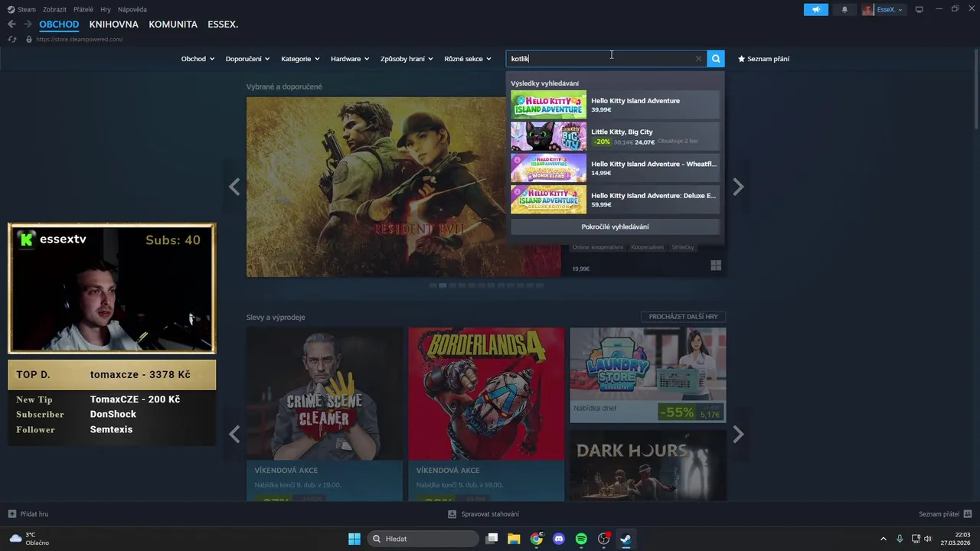Show the next featured game in the carousel
Image resolution: width=980 pixels, height=551 pixels.
pos(738,187)
